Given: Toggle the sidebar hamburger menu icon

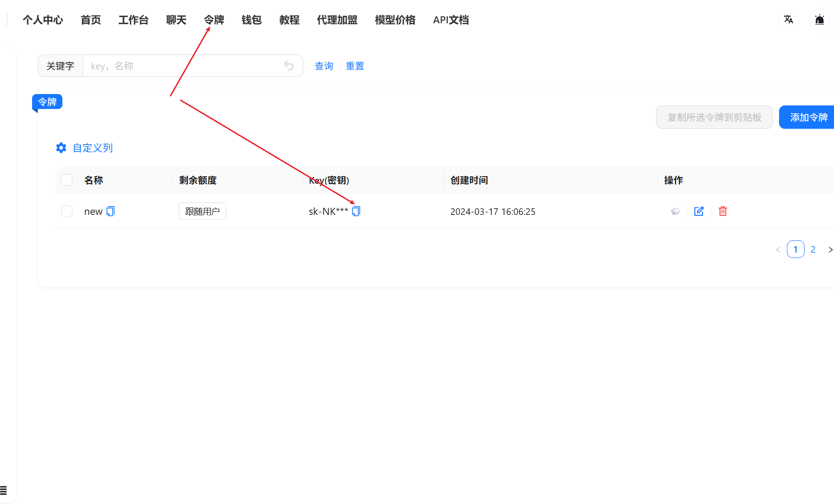Looking at the screenshot, I should (x=4, y=490).
